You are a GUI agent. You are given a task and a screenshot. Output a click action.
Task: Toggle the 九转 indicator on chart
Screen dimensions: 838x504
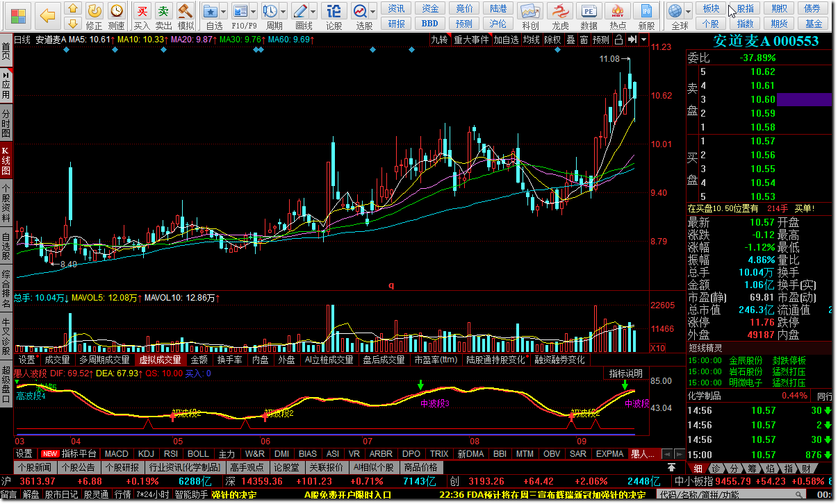click(440, 40)
